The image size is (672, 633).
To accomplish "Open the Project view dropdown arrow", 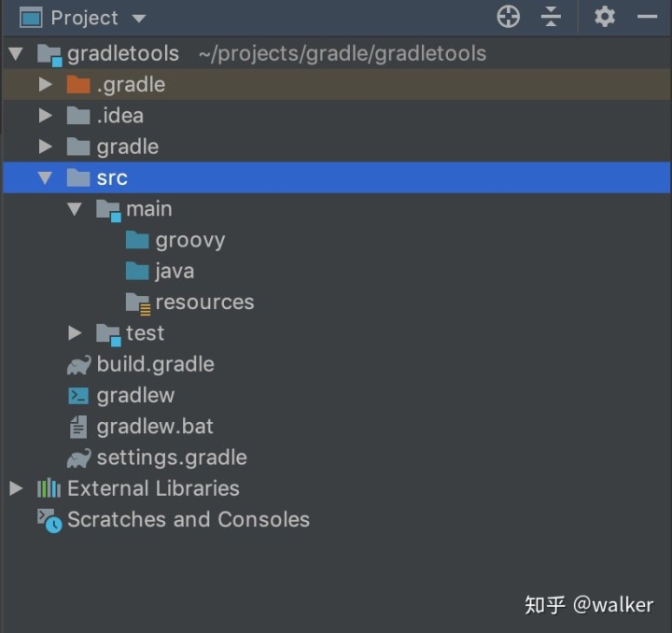I will (x=139, y=19).
